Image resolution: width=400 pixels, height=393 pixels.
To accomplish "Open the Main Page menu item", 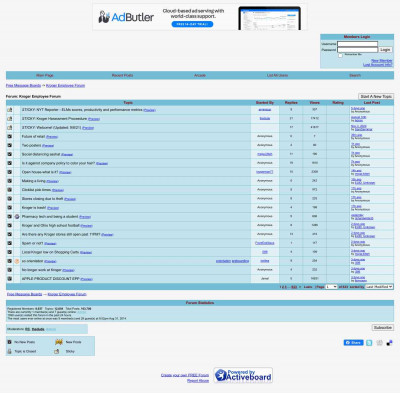I will tap(45, 75).
